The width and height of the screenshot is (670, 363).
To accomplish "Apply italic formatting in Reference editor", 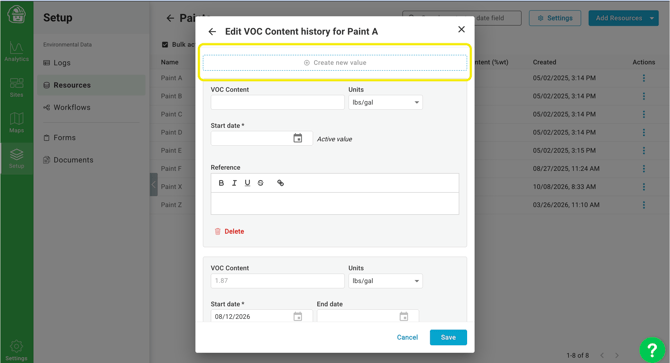I will coord(234,183).
